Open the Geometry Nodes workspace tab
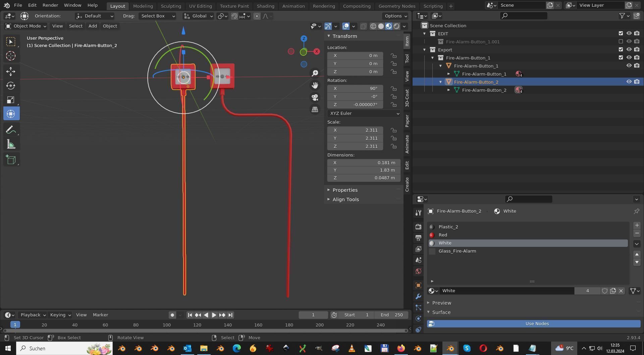 (x=397, y=6)
